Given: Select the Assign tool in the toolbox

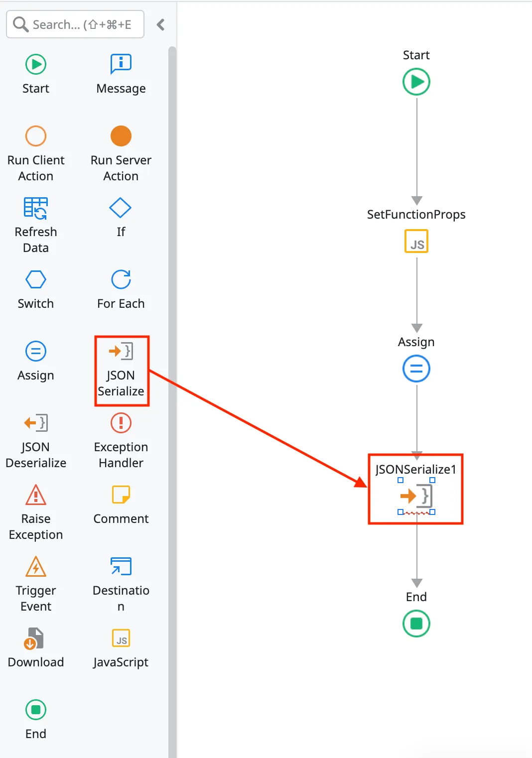Looking at the screenshot, I should tap(35, 351).
